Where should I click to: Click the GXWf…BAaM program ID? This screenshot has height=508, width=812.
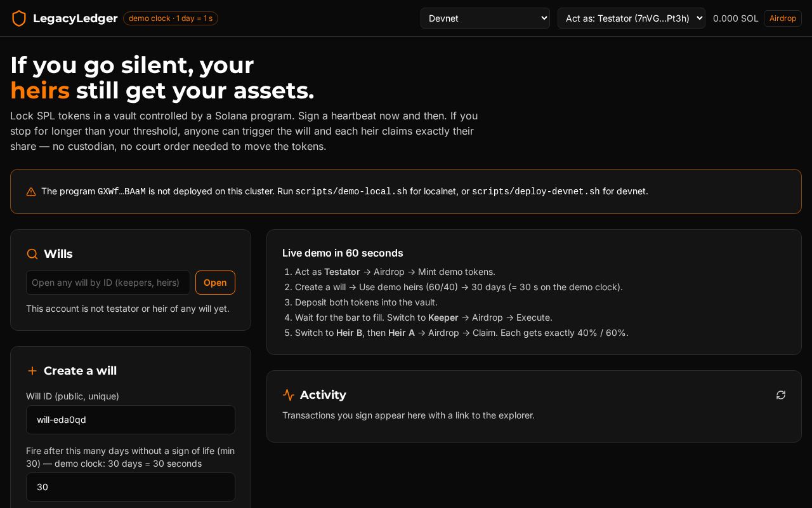pos(122,191)
